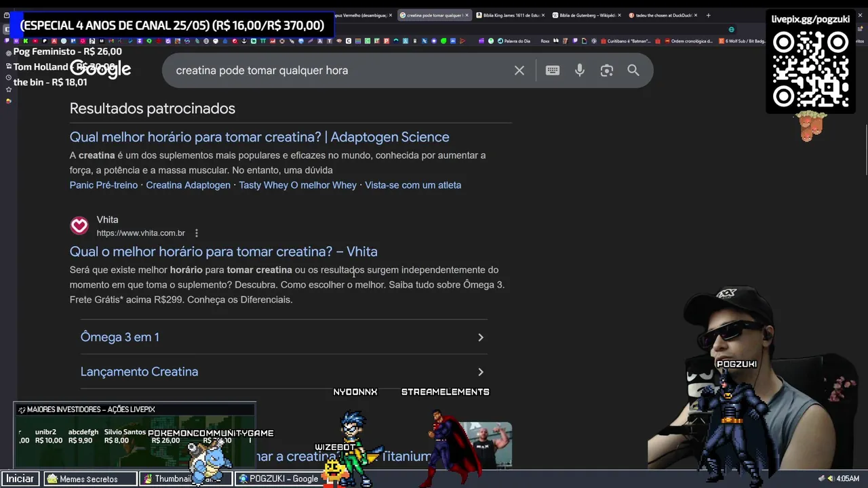Open 'Qual o melhor horário para tomar creatina? – Vhita'

(223, 251)
